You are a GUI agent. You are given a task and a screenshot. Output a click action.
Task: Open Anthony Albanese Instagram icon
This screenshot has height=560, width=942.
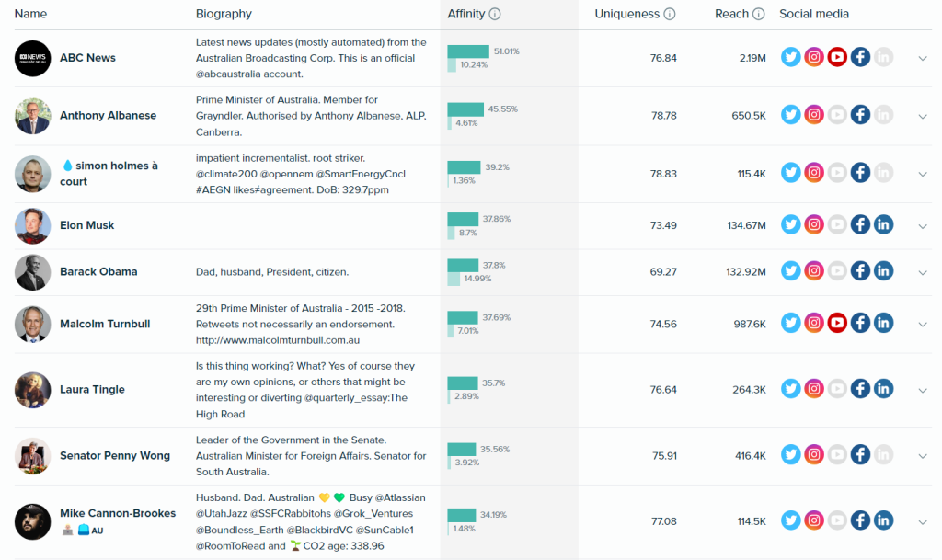point(814,115)
